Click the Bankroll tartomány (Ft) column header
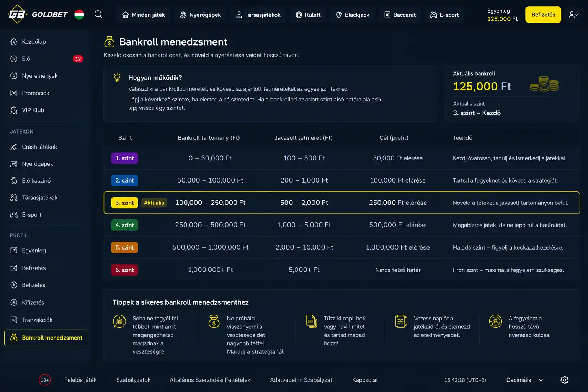Viewport: 588px width, 392px height. click(209, 138)
